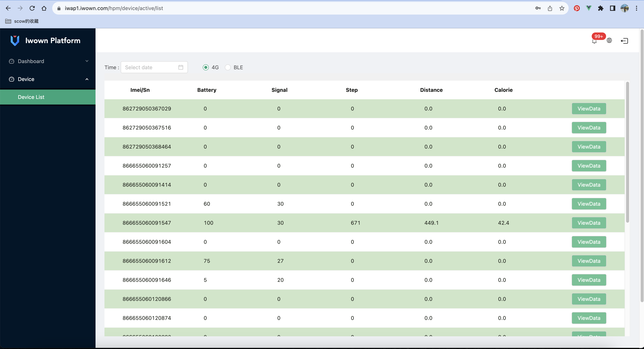Expand the Dashboard sidebar section
The width and height of the screenshot is (644, 349).
coord(87,61)
